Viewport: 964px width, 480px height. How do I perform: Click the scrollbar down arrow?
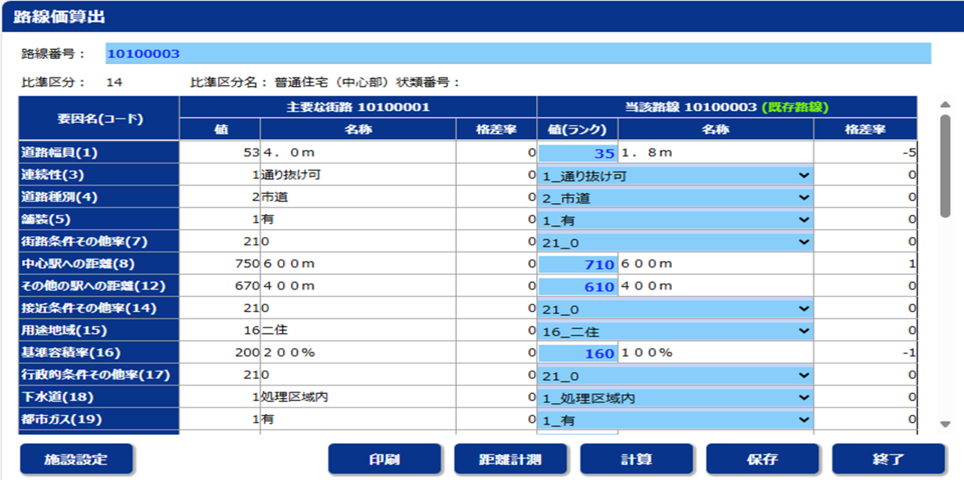(944, 425)
